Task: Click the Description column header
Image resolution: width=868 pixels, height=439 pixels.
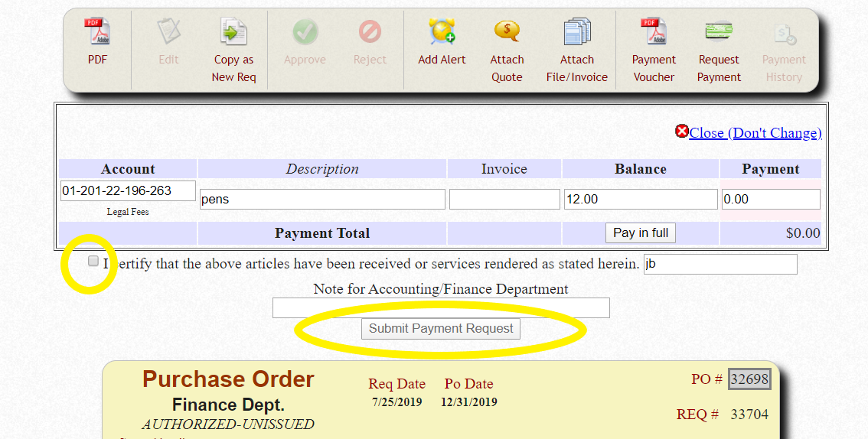Action: pyautogui.click(x=322, y=169)
